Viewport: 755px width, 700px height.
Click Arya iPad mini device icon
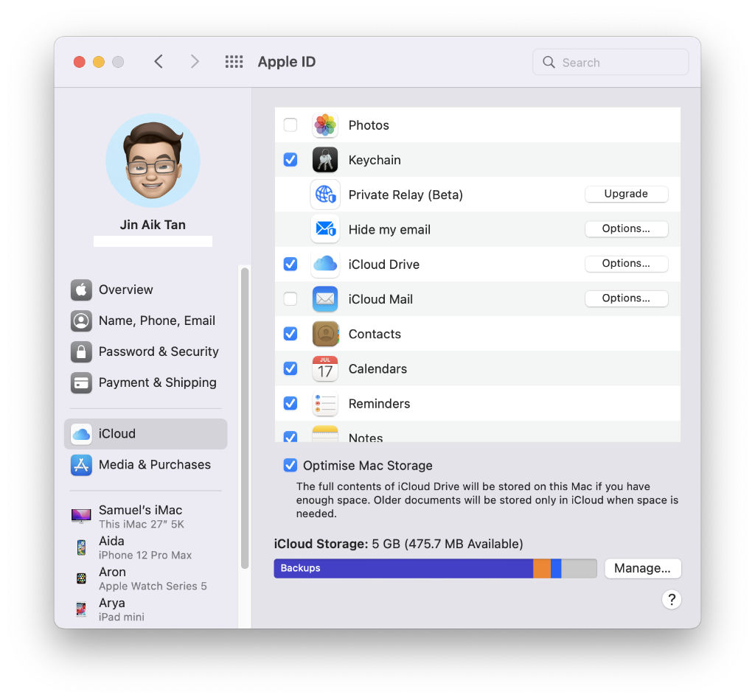coord(81,609)
